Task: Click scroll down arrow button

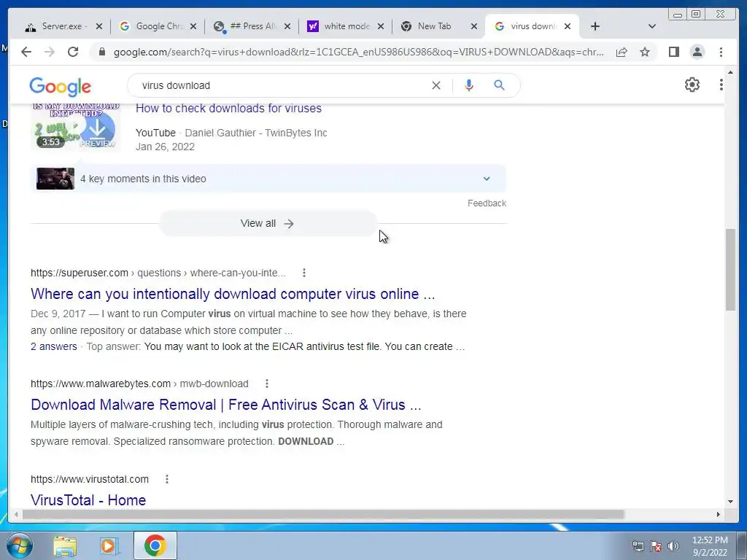Action: [x=731, y=502]
